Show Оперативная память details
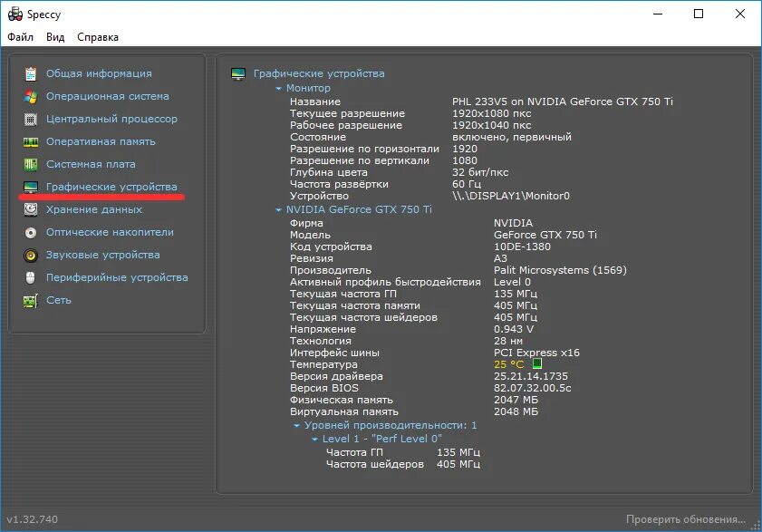Viewport: 762px width, 532px height. pos(101,141)
